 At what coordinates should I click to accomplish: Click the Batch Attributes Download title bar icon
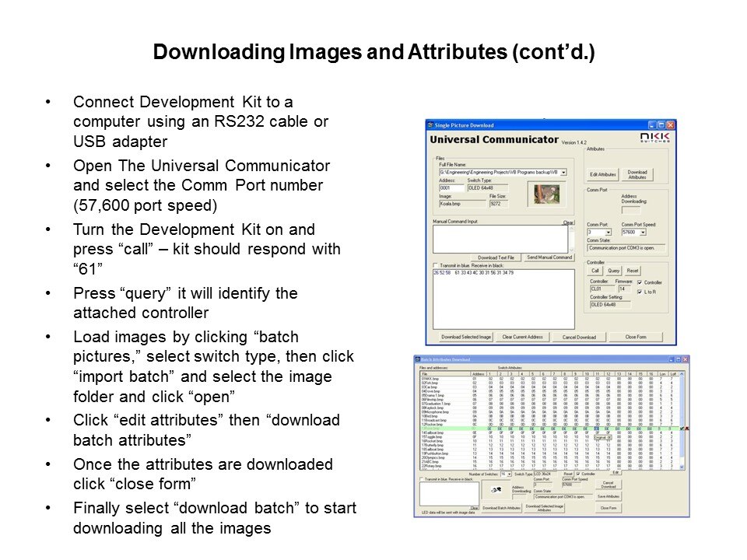click(418, 359)
